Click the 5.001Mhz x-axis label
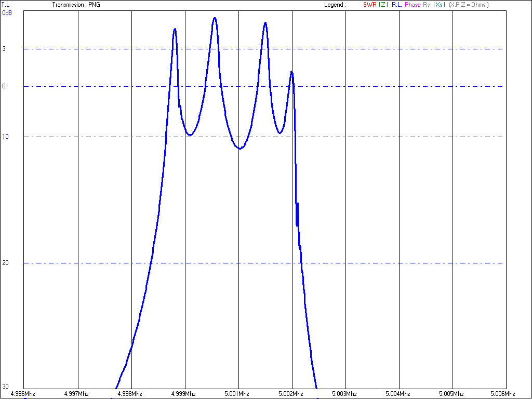The image size is (532, 399). tap(239, 394)
